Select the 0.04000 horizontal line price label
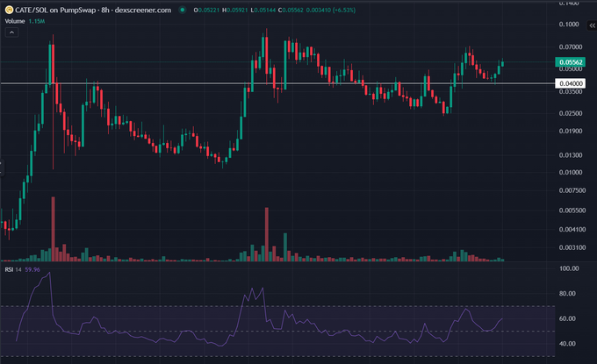Image resolution: width=597 pixels, height=364 pixels. 571,83
